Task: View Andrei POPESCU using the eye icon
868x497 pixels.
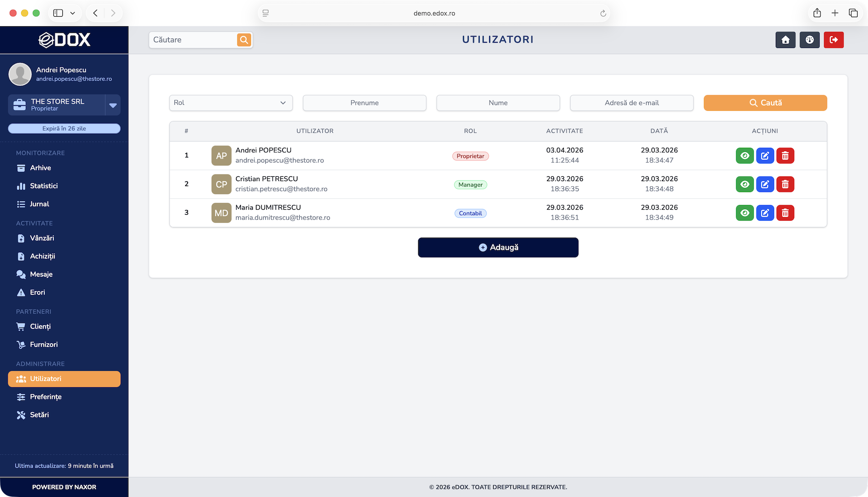Action: 745,156
